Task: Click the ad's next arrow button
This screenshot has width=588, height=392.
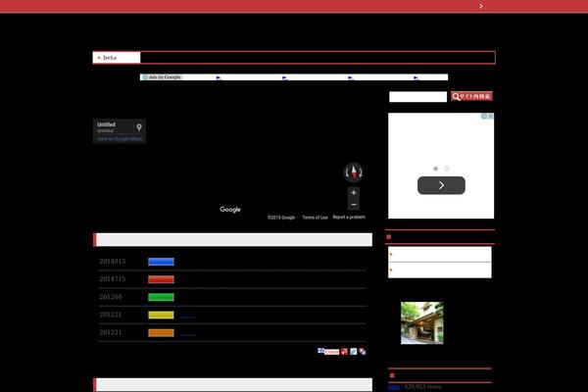Action: pos(441,185)
